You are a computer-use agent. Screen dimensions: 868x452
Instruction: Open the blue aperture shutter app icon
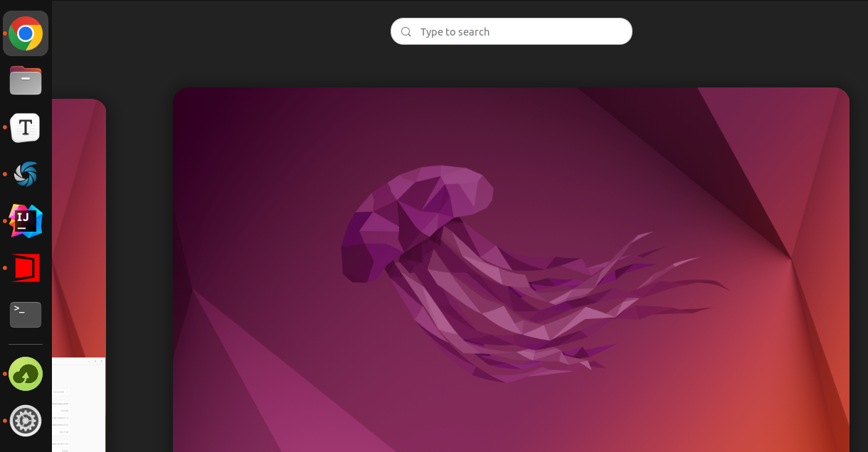26,174
